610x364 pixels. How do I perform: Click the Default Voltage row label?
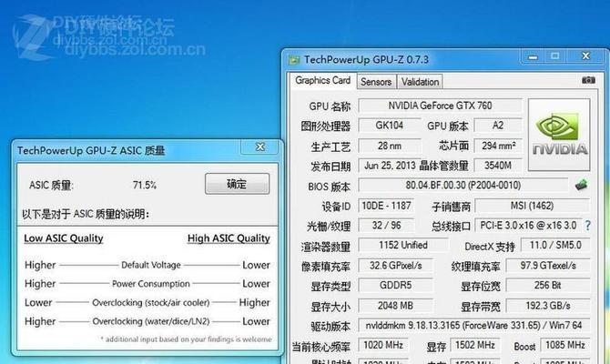tap(151, 265)
